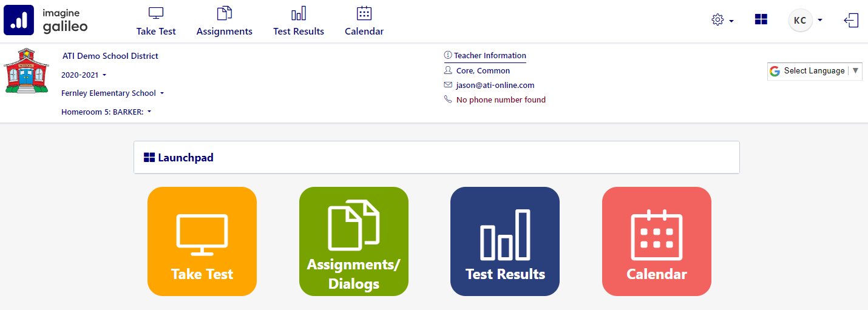
Task: Open the KC user profile menu
Action: [x=805, y=21]
